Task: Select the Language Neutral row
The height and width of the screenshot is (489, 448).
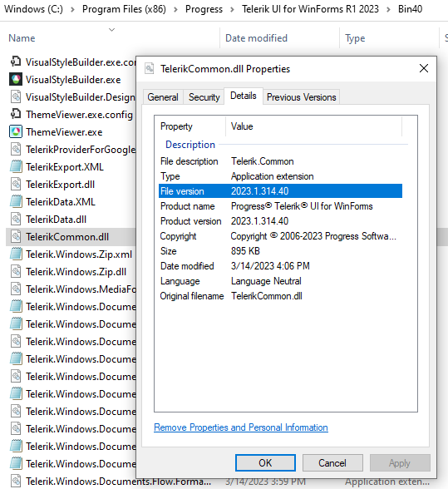Action: pos(280,281)
